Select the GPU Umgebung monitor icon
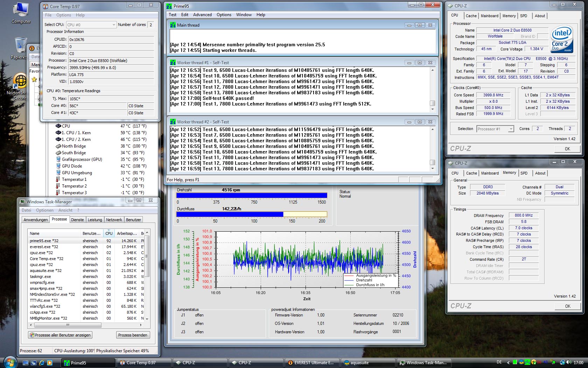588x368 pixels. point(58,172)
